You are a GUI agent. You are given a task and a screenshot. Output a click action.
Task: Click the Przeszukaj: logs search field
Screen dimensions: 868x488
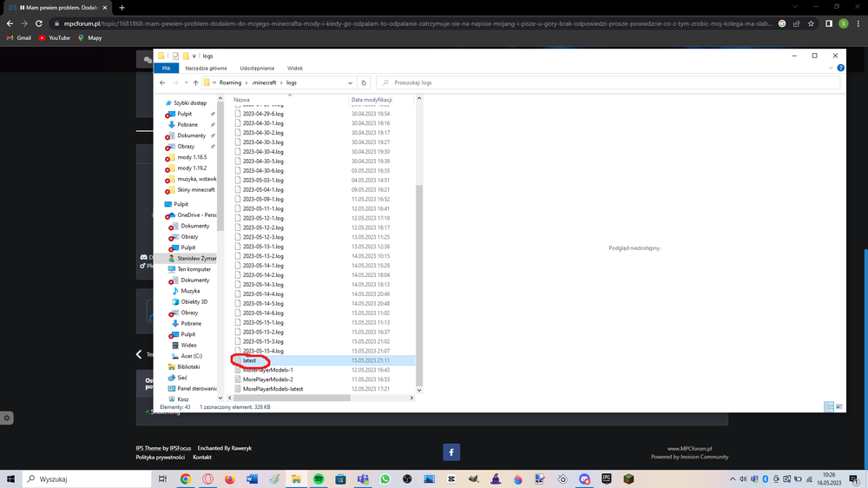[x=608, y=82]
